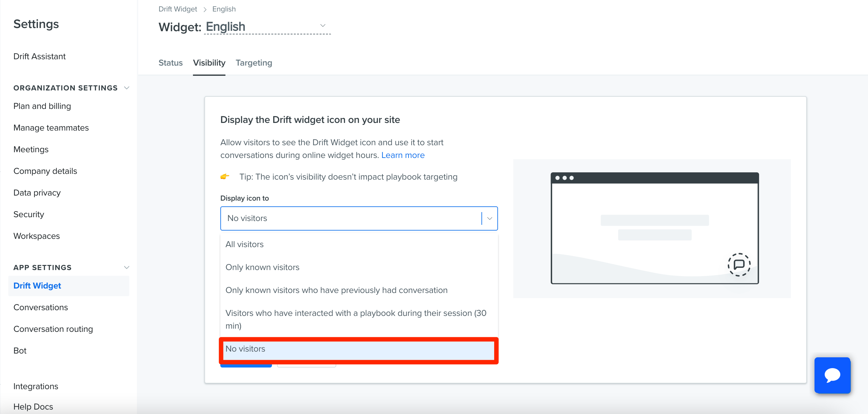
Task: Click the dashed chat icon in preview
Action: pyautogui.click(x=739, y=264)
